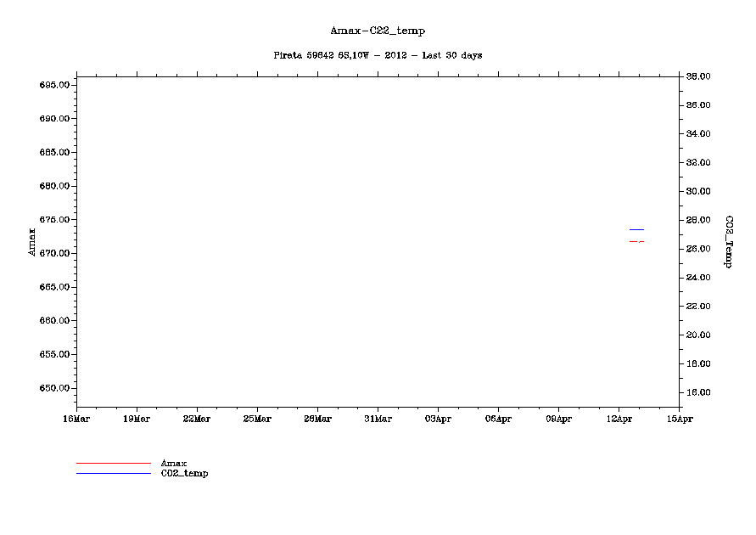Click the 03Apr date tick label
Screen dimensions: 756x535
click(x=438, y=419)
